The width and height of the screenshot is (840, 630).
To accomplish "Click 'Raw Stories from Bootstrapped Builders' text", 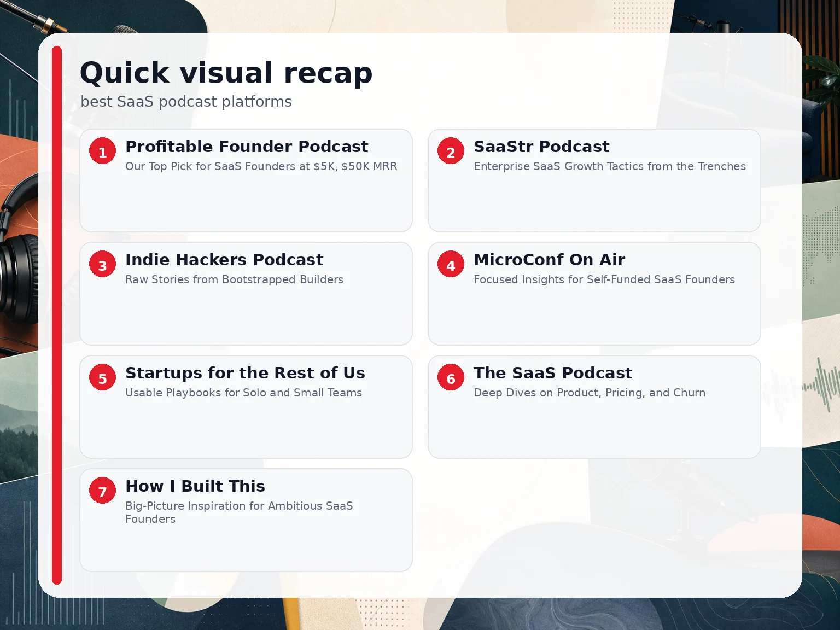I will tap(234, 279).
